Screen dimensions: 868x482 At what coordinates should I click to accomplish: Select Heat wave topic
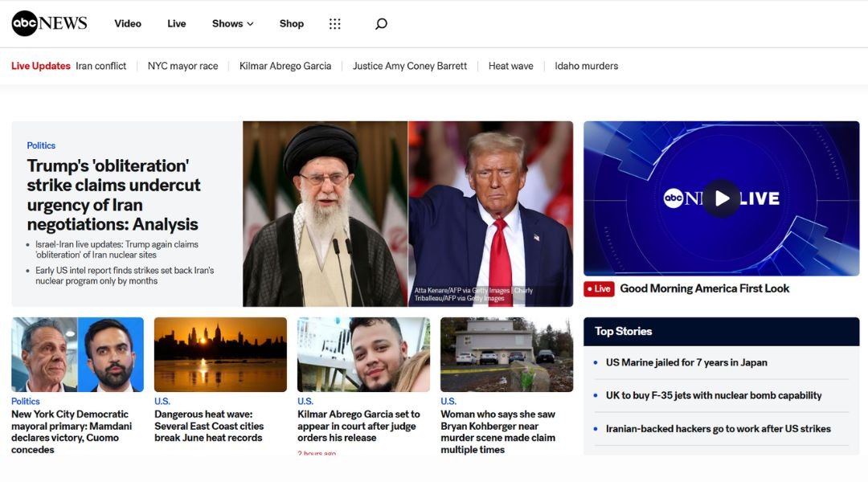pos(510,66)
